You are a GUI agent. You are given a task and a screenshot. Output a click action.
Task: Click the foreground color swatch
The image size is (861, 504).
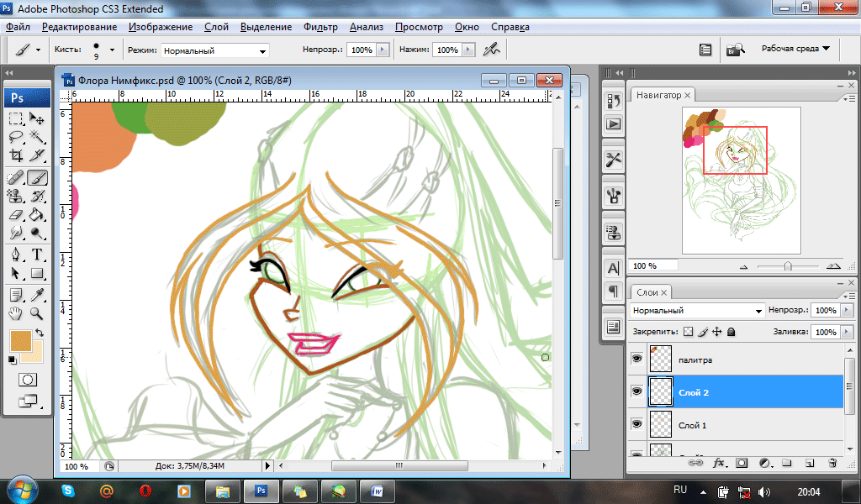coord(20,340)
